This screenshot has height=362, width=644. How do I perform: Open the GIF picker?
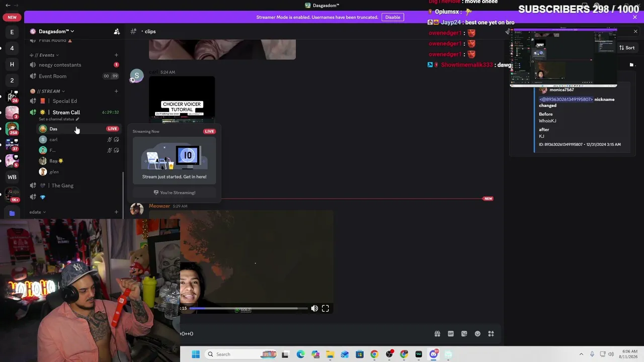(x=451, y=333)
